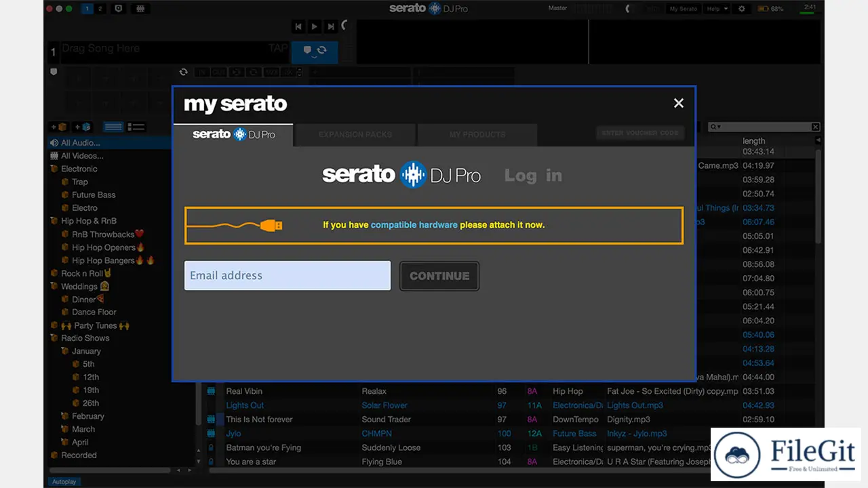
Task: Switch to the My Products tab
Action: pyautogui.click(x=477, y=134)
